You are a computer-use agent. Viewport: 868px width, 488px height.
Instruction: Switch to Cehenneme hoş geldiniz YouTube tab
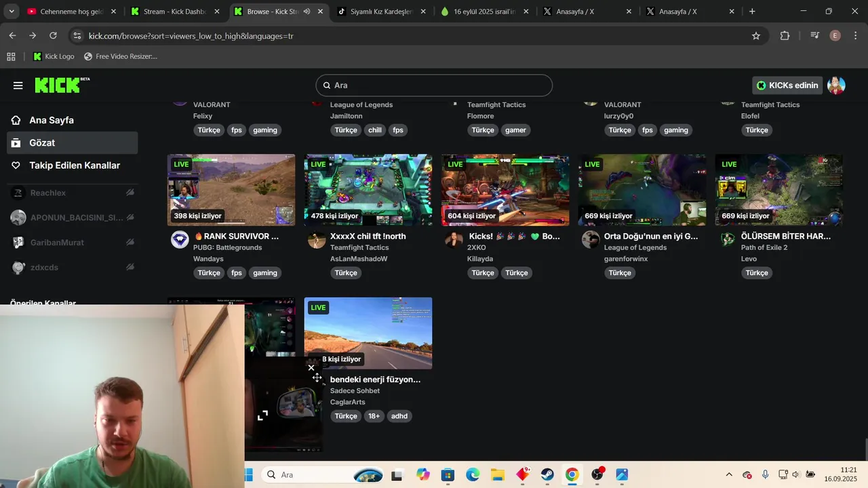pyautogui.click(x=71, y=12)
